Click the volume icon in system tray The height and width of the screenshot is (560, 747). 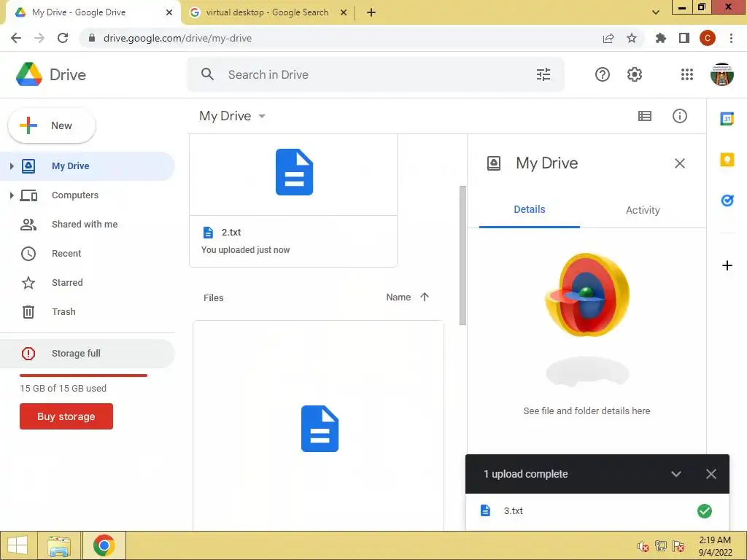point(643,545)
